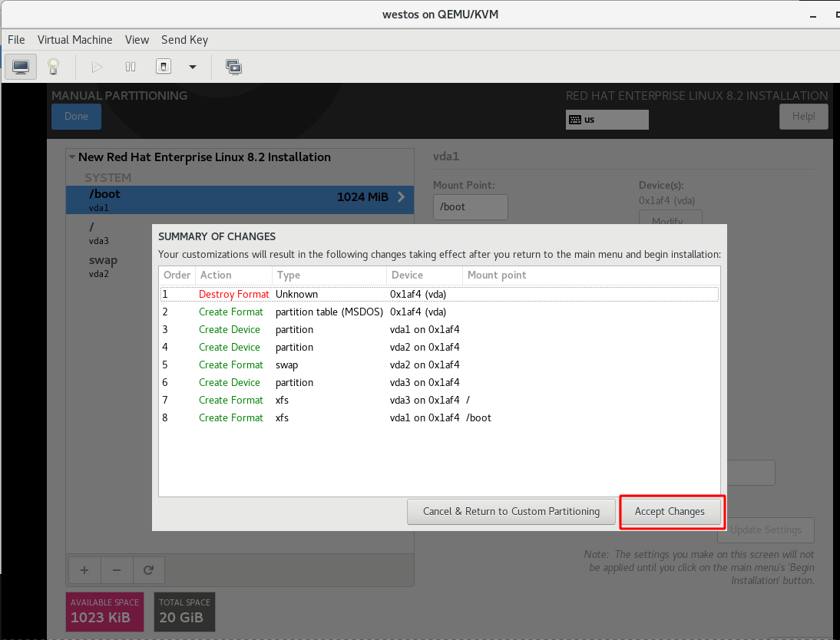Click the Help! button
Viewport: 840px width, 640px height.
(x=803, y=116)
